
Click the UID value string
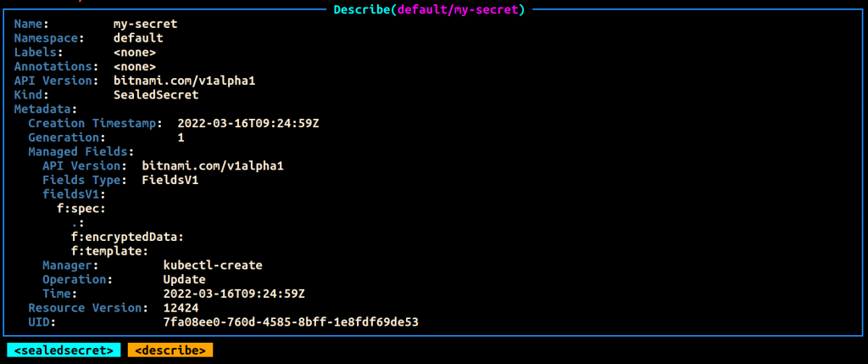[x=291, y=322]
